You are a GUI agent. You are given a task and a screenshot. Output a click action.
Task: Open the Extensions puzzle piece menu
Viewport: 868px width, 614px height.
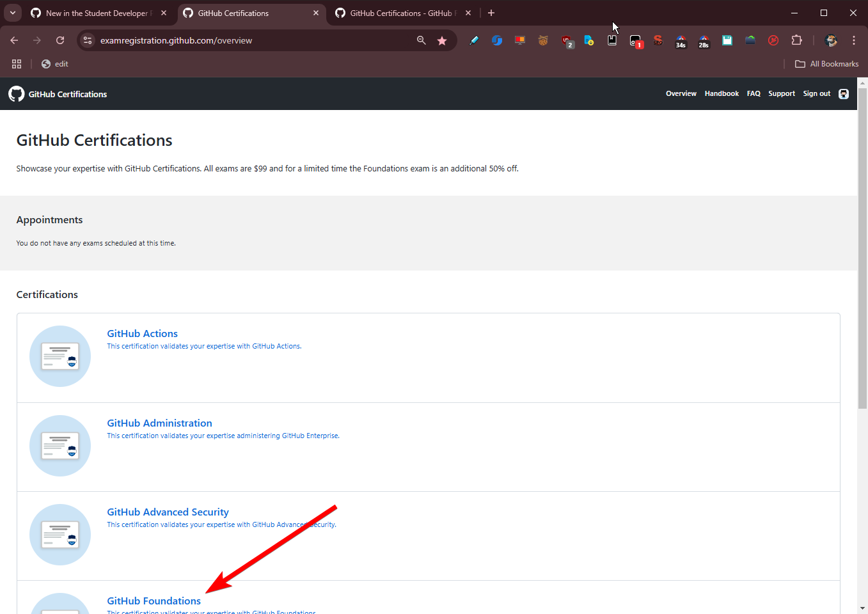tap(796, 40)
